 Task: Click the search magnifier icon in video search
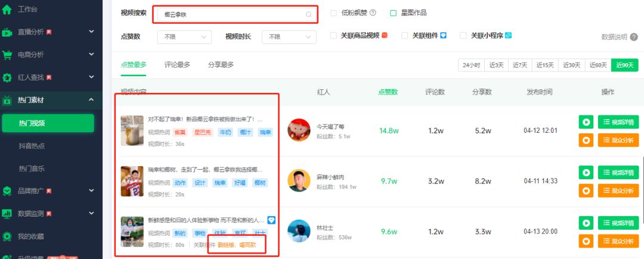click(308, 14)
